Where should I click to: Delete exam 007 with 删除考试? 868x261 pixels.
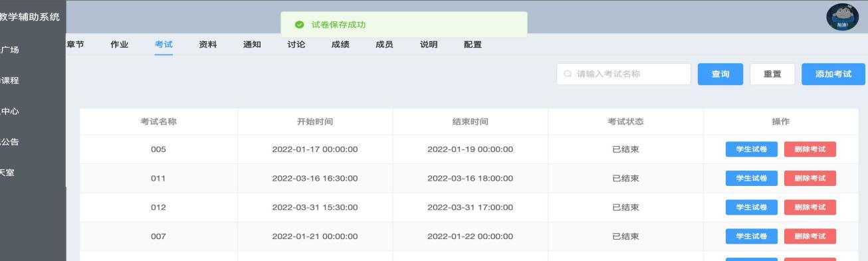810,236
